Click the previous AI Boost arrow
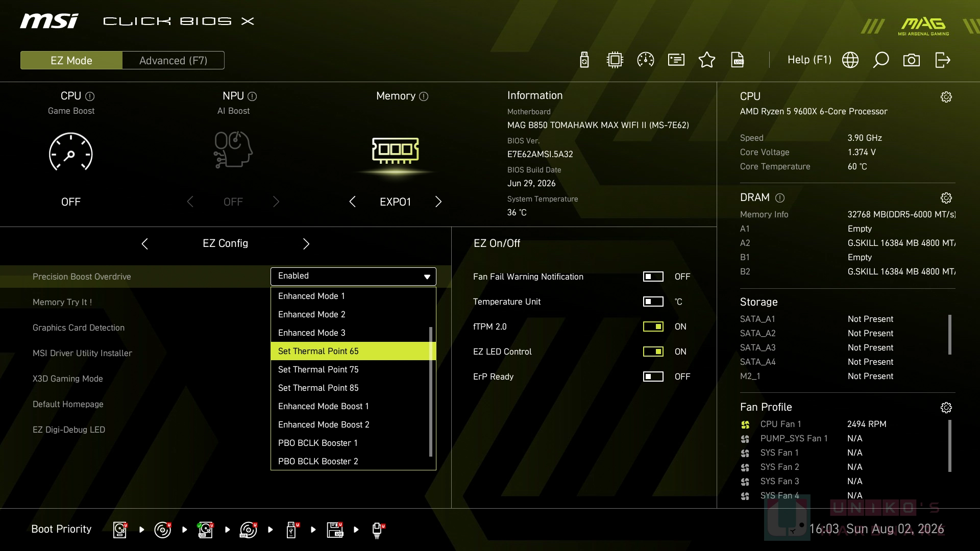Screen dimensions: 980x551 190,202
